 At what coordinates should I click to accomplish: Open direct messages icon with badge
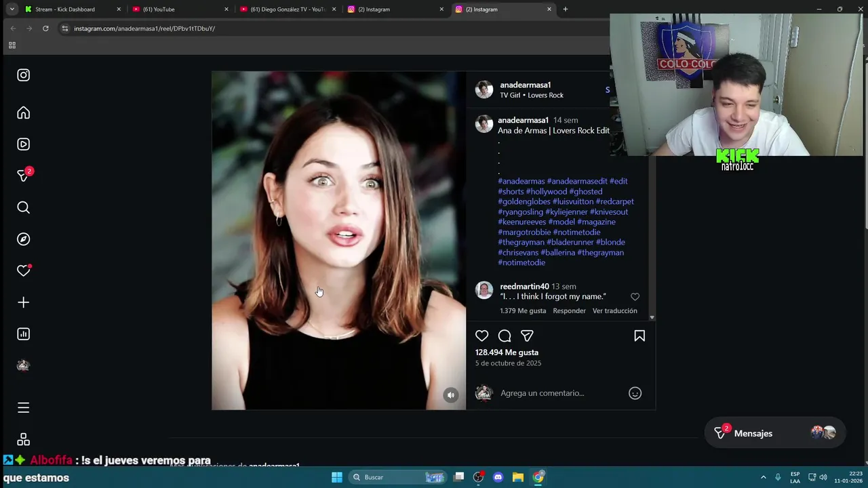24,175
